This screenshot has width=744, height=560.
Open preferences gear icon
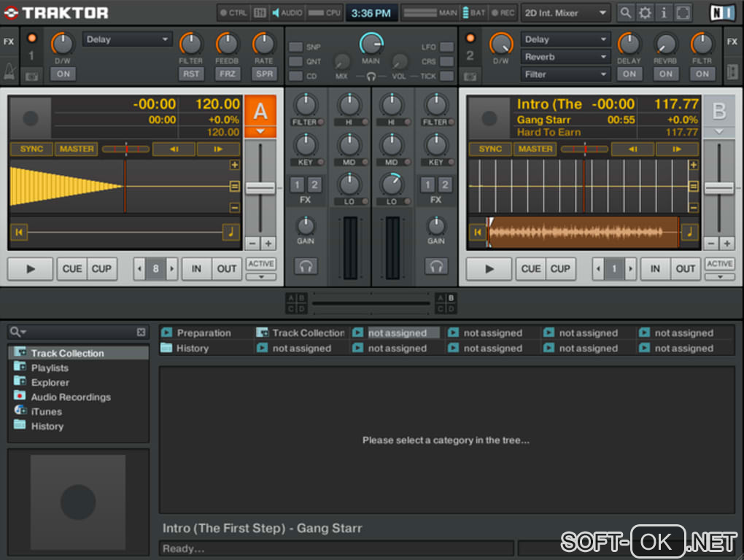pos(645,13)
